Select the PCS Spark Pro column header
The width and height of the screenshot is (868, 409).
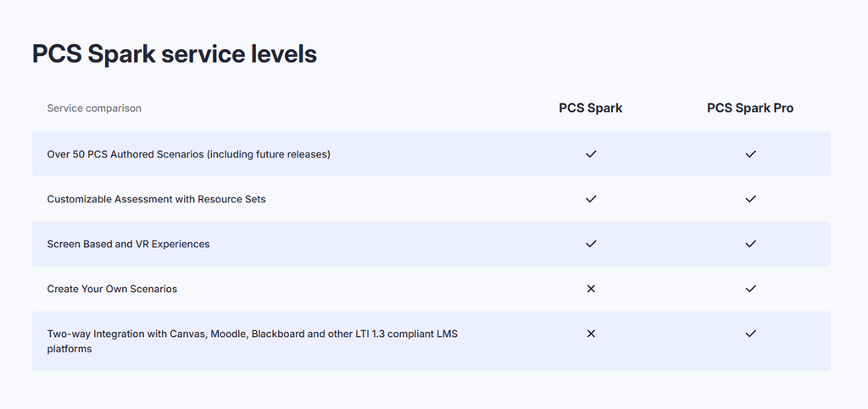pyautogui.click(x=750, y=108)
